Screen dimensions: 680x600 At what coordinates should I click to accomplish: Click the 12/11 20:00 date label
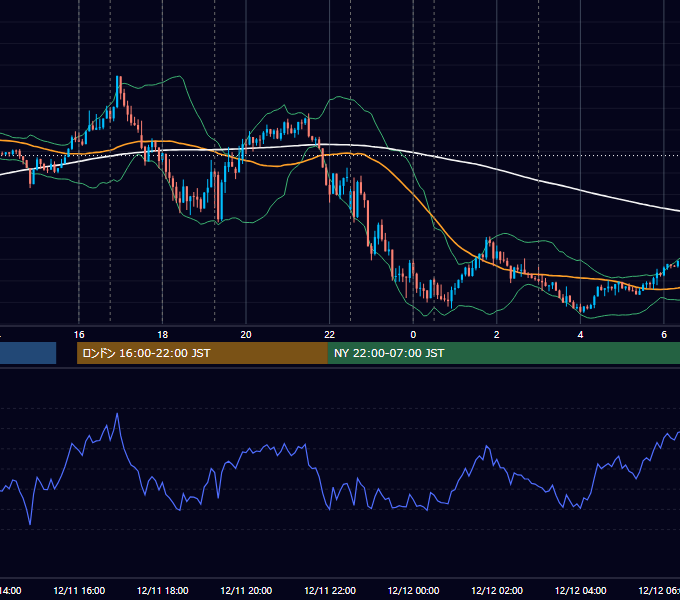[246, 590]
